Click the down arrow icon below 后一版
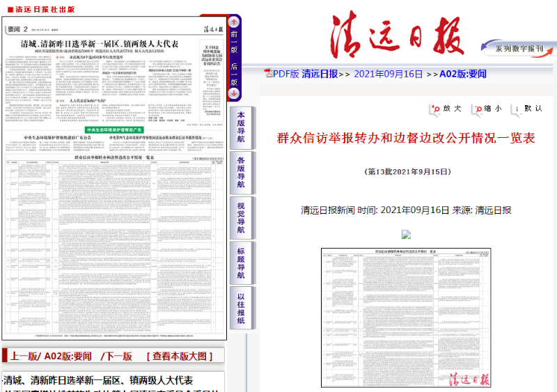The image size is (557, 392). coord(234,94)
